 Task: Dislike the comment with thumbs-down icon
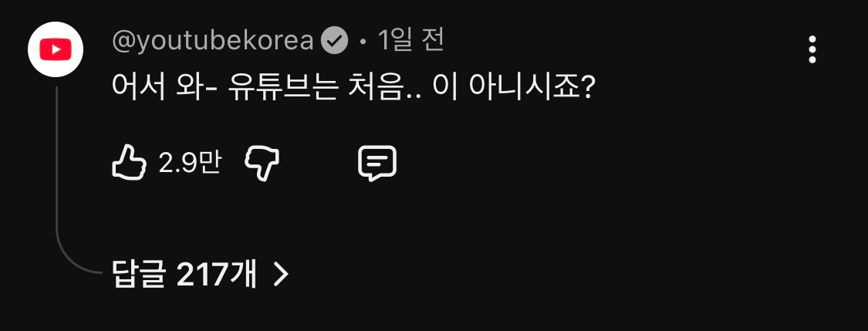(262, 163)
